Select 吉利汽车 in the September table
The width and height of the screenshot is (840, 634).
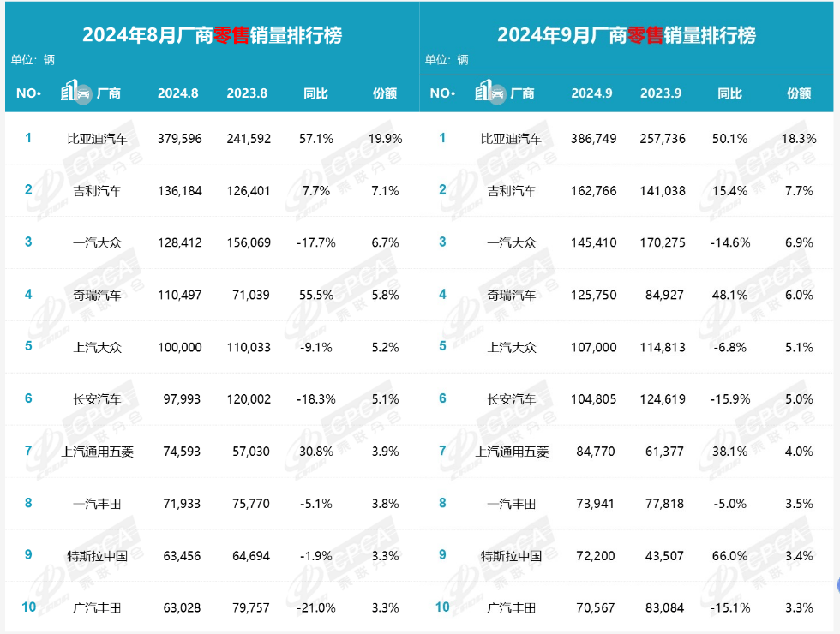512,190
